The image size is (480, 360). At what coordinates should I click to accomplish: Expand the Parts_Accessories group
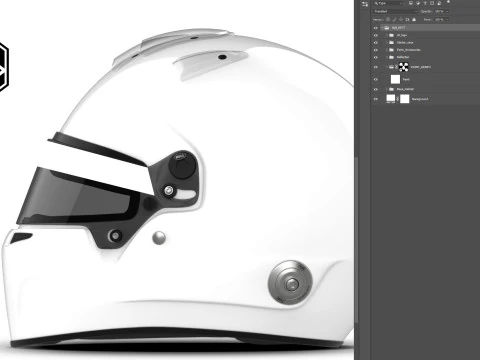pos(387,50)
